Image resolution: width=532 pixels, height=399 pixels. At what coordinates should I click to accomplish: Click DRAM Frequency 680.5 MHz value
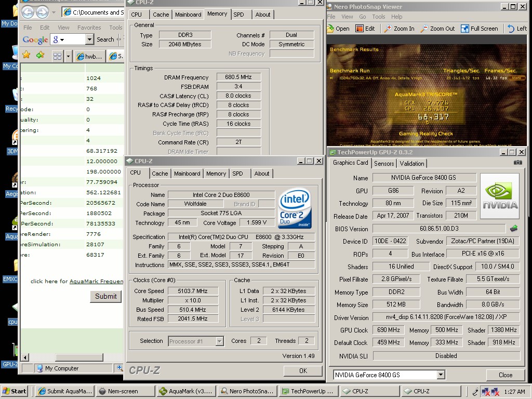[x=238, y=77]
